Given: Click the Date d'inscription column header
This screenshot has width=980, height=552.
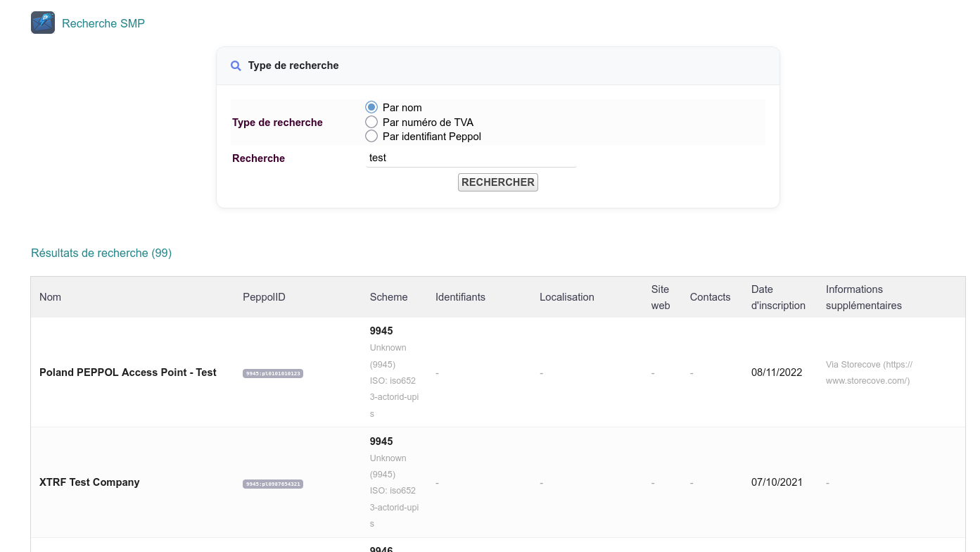Looking at the screenshot, I should (778, 297).
